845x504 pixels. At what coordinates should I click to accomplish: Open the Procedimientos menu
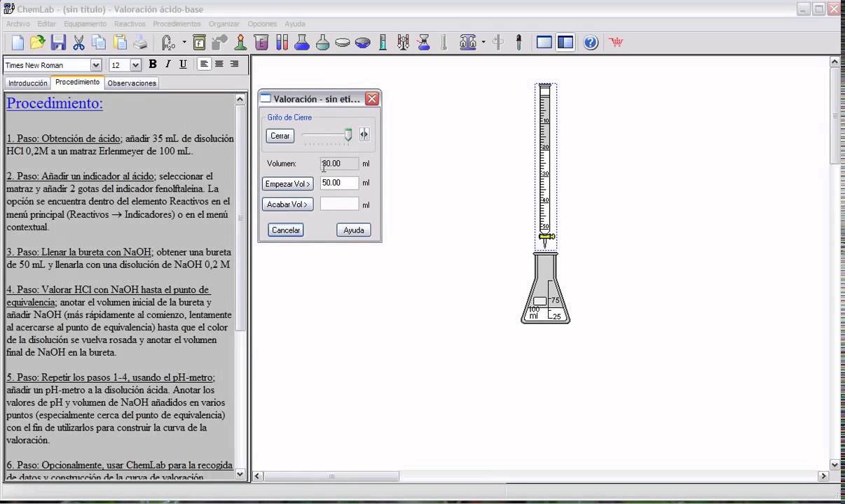pos(177,24)
